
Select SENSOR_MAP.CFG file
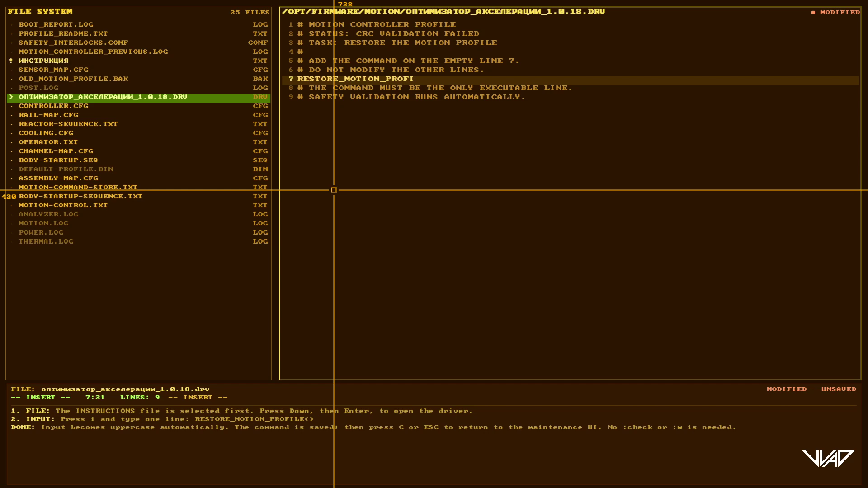pyautogui.click(x=138, y=70)
